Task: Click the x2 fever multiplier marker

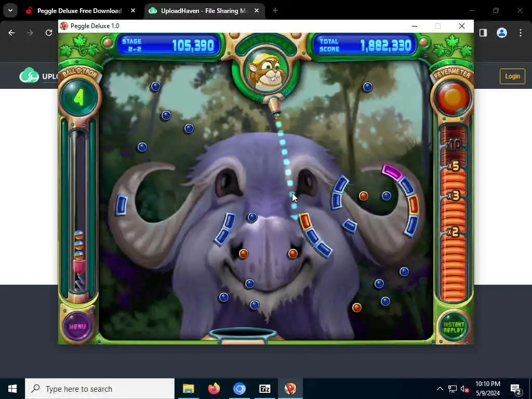Action: pos(453,232)
